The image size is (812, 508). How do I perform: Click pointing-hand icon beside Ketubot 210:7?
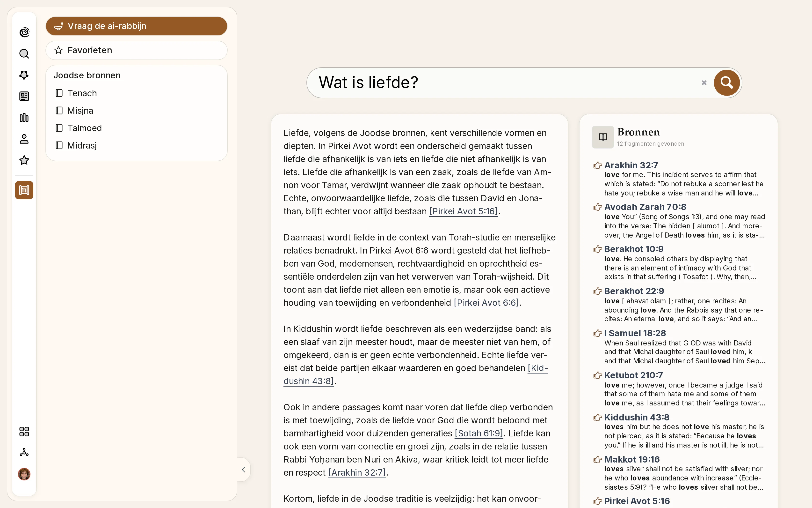(x=598, y=375)
